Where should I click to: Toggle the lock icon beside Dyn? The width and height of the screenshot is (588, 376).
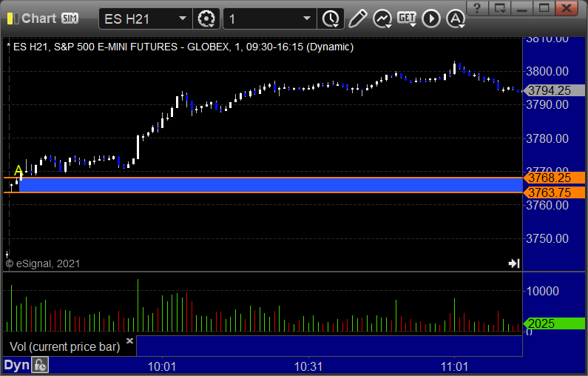point(40,365)
